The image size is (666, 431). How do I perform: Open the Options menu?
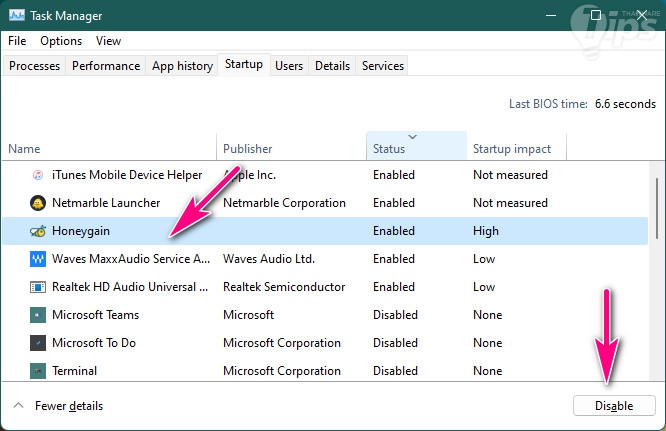(x=61, y=41)
